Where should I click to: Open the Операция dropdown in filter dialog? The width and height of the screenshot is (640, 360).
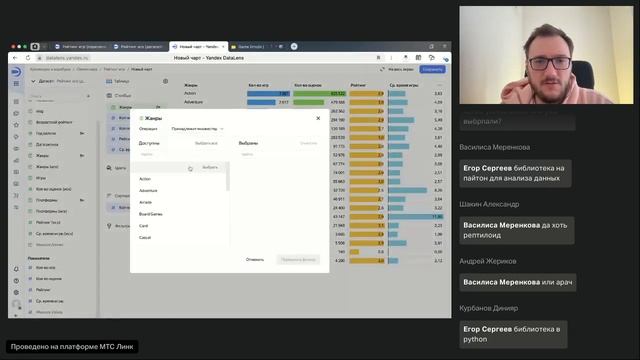198,129
